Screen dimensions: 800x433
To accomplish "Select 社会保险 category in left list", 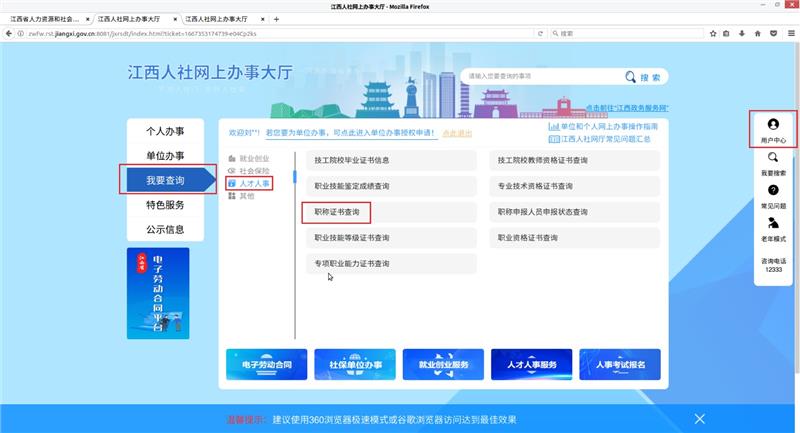I will [253, 171].
